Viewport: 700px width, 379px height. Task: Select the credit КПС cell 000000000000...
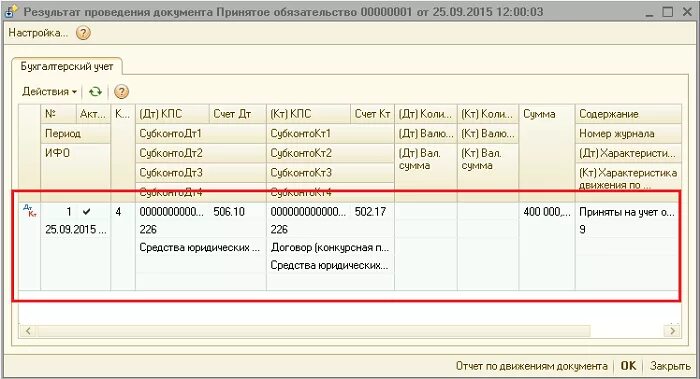(308, 211)
